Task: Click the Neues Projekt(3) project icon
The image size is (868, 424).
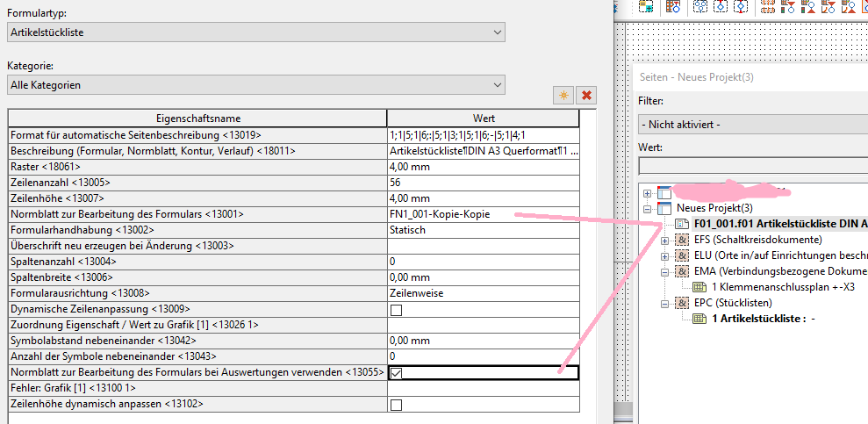Action: 664,208
